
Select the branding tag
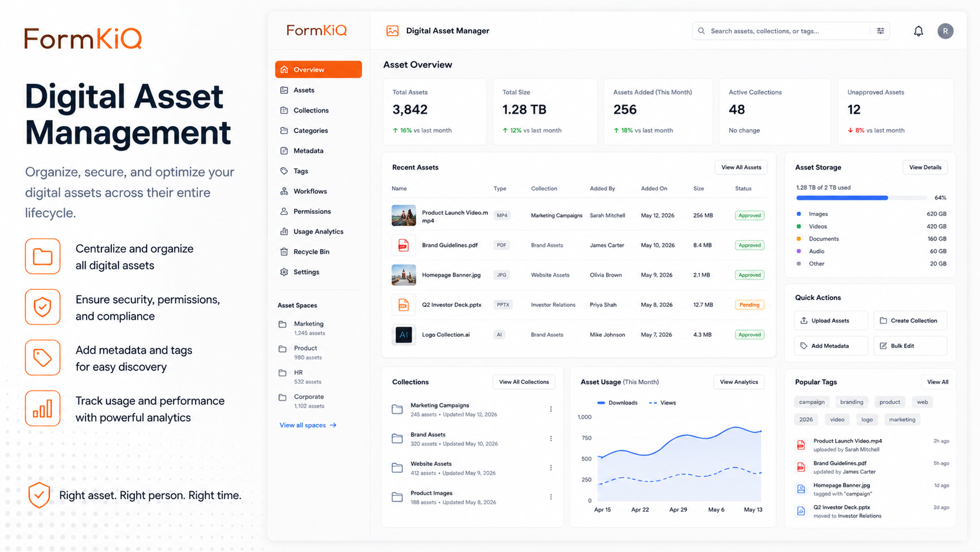pos(851,402)
